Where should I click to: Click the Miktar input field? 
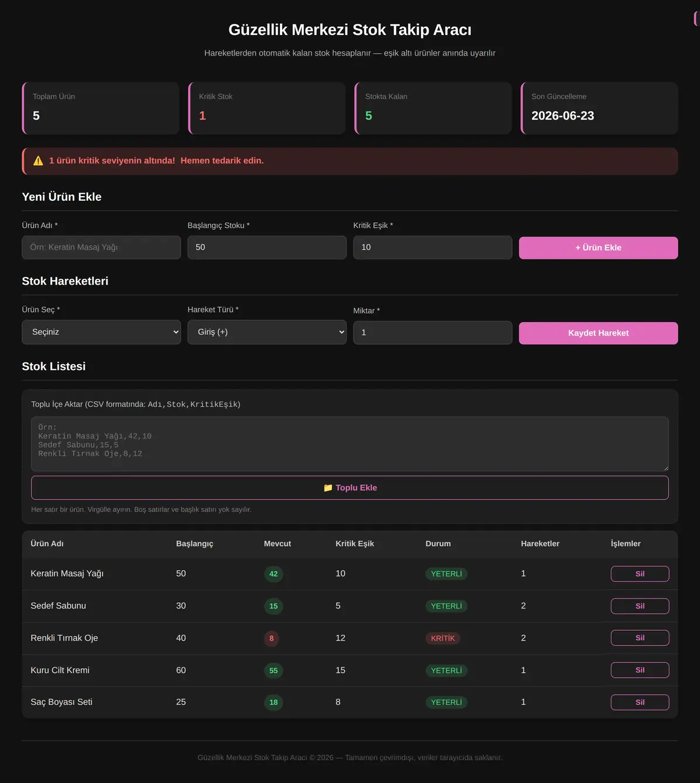433,333
